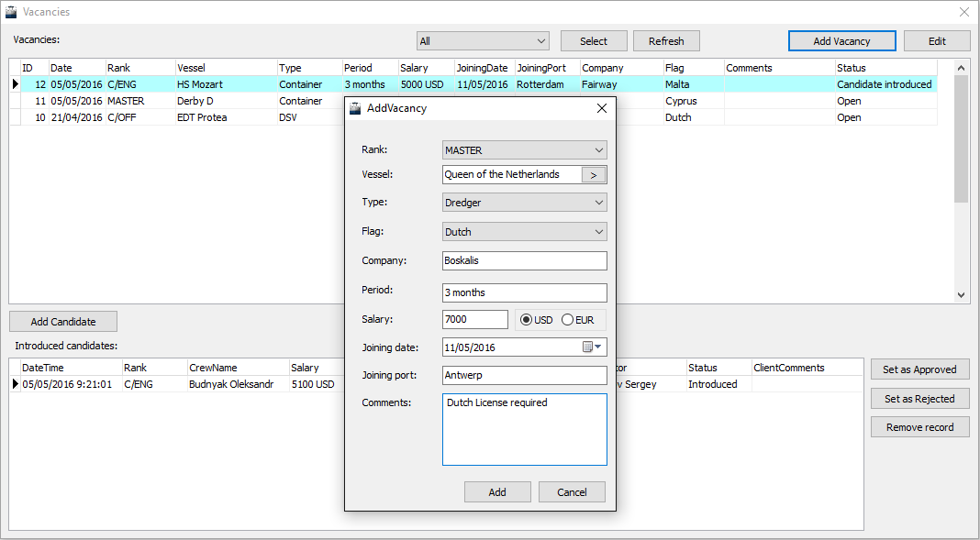The height and width of the screenshot is (540, 980).
Task: Click the CrewName column header
Action: pos(239,368)
